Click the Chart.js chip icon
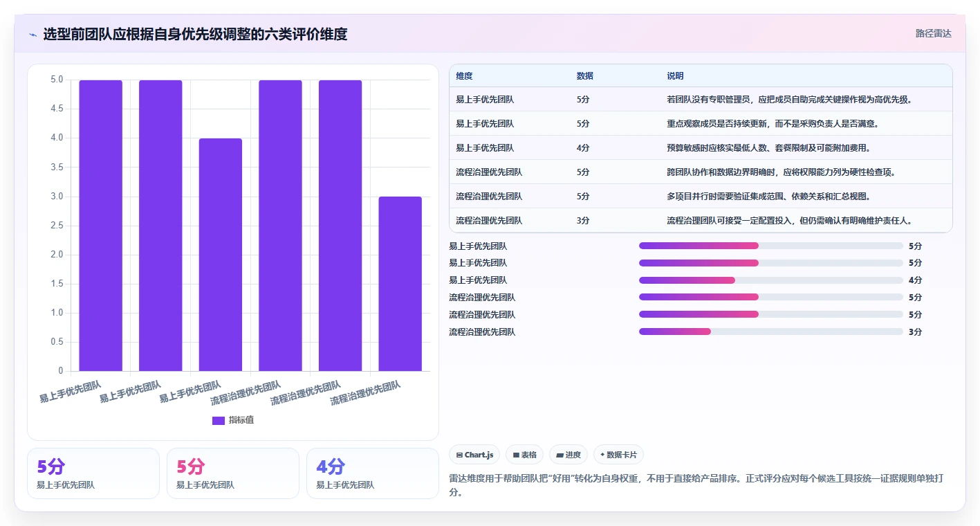Viewport: 980px width, 526px height. [x=459, y=455]
